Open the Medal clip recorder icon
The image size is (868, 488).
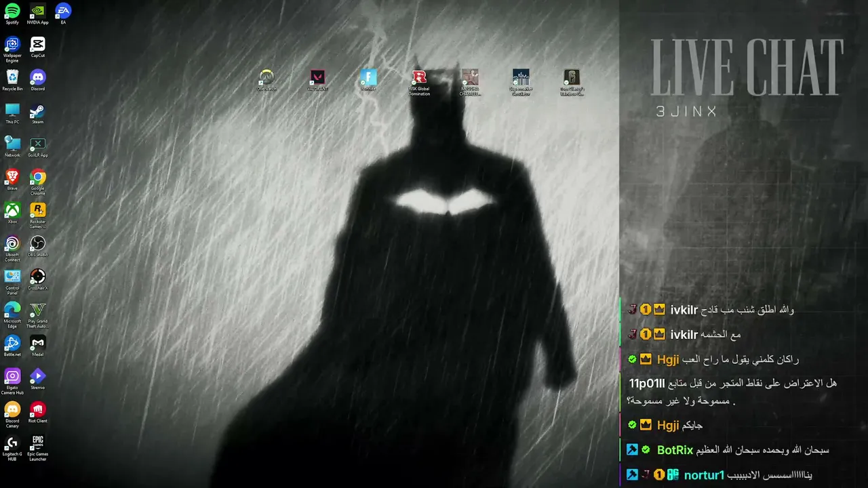point(38,346)
